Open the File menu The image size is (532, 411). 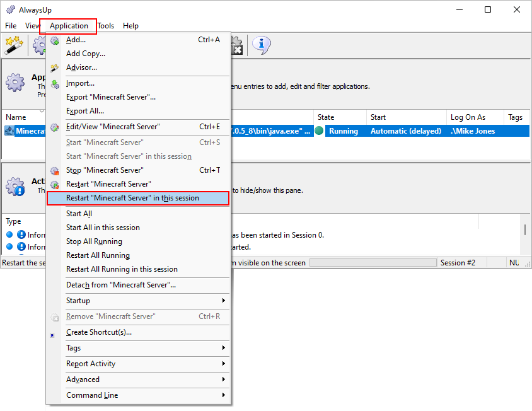pyautogui.click(x=11, y=26)
